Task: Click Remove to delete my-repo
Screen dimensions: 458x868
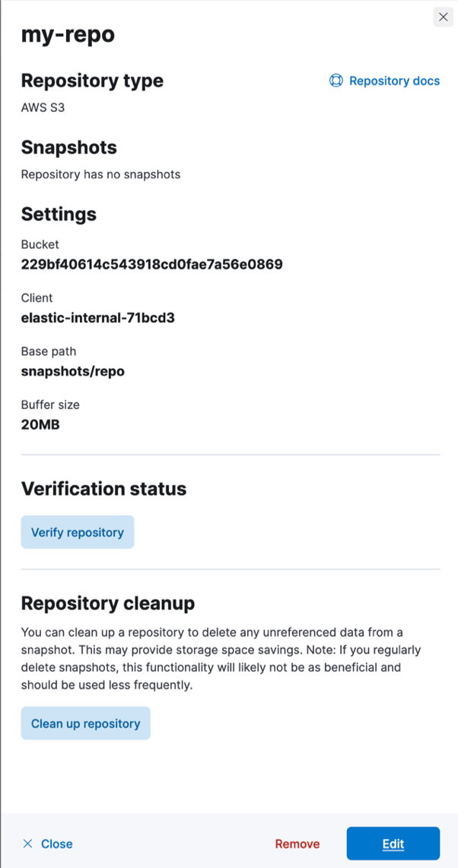Action: pyautogui.click(x=297, y=844)
